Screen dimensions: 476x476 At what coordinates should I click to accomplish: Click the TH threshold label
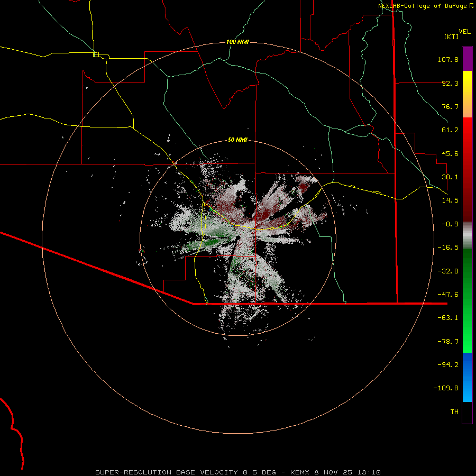click(454, 412)
